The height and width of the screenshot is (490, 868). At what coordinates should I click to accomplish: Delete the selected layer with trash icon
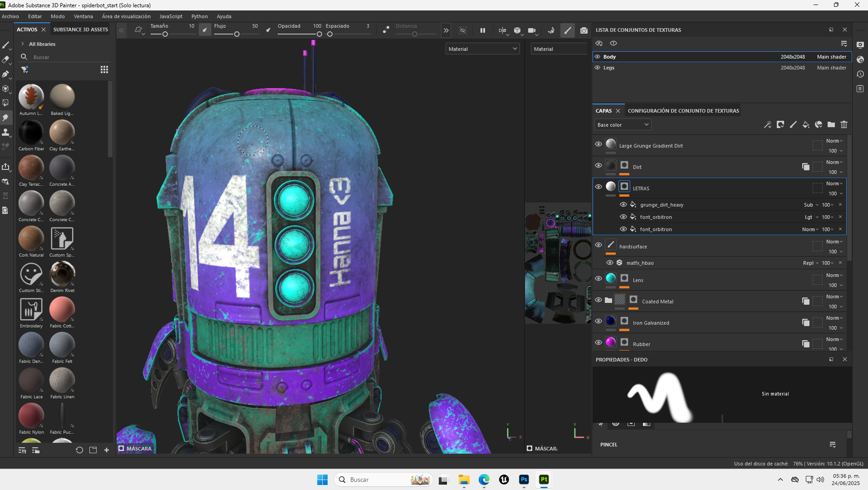click(x=844, y=124)
